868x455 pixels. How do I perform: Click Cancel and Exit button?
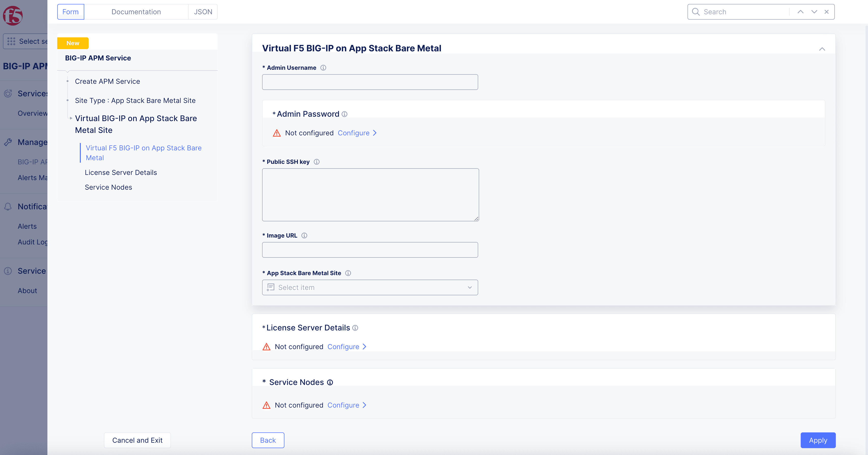137,440
